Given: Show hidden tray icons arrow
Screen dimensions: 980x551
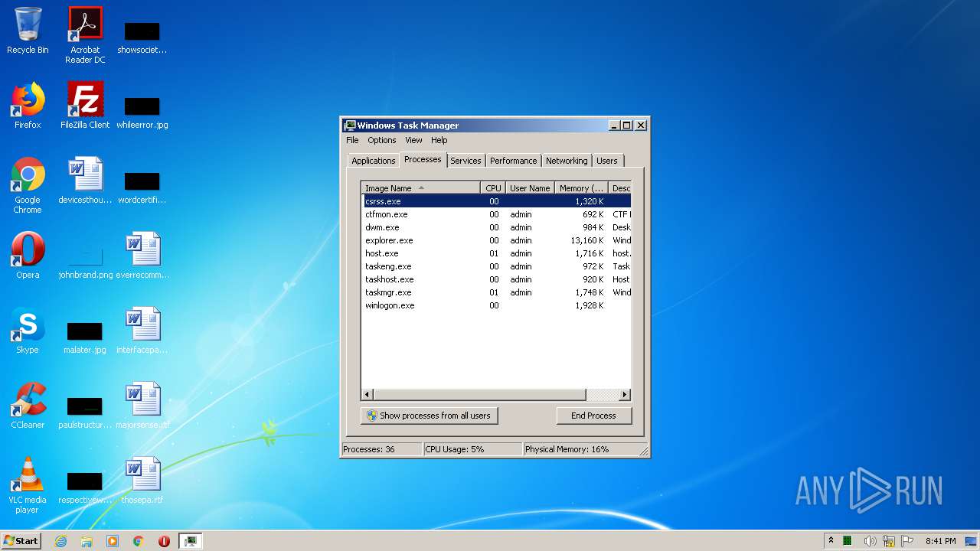Looking at the screenshot, I should coord(831,541).
